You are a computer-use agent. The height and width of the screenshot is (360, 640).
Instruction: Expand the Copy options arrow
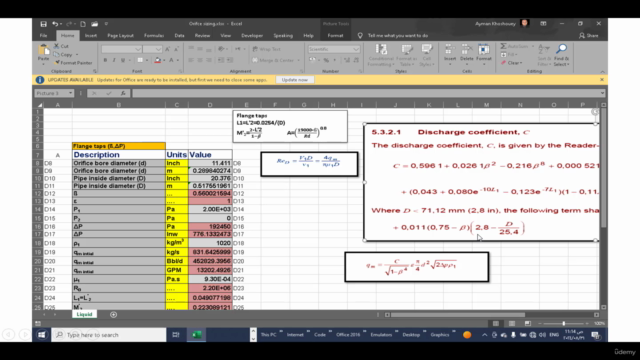pyautogui.click(x=77, y=55)
